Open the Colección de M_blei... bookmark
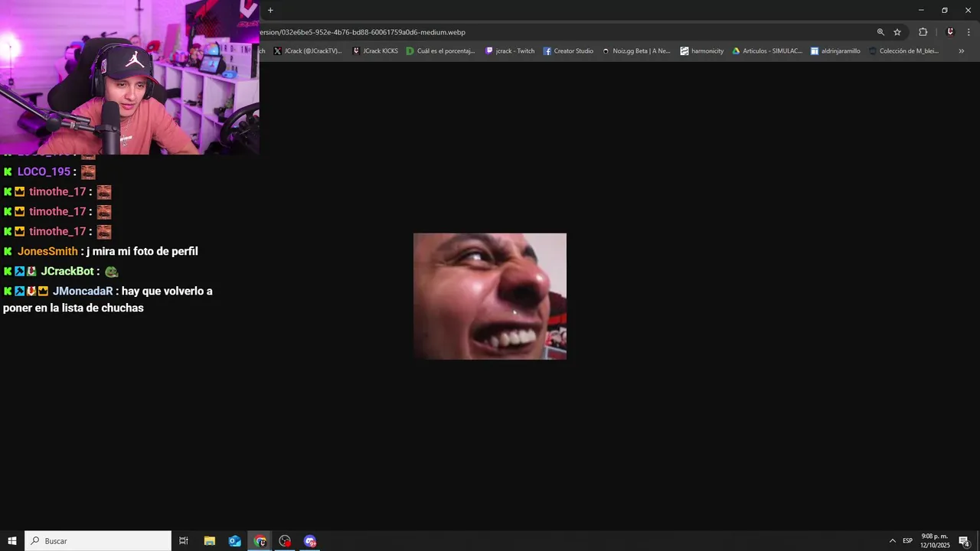980x551 pixels. coord(903,51)
